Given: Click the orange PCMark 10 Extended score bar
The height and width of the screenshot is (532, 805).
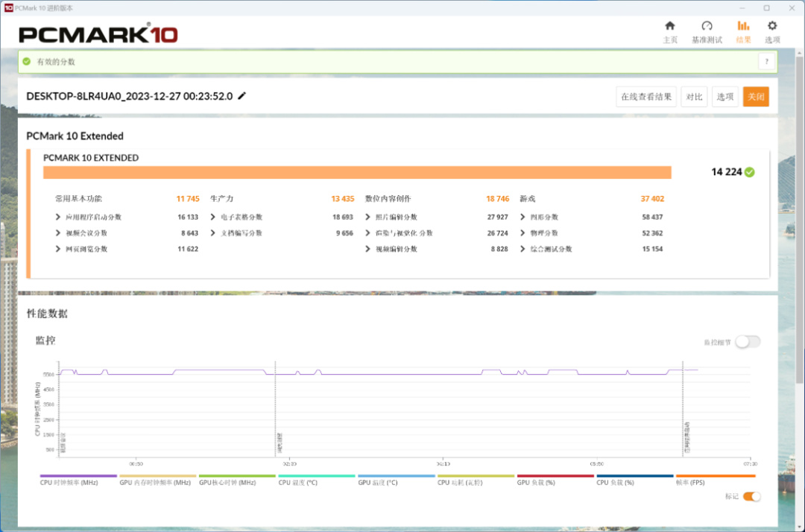Looking at the screenshot, I should click(x=357, y=172).
